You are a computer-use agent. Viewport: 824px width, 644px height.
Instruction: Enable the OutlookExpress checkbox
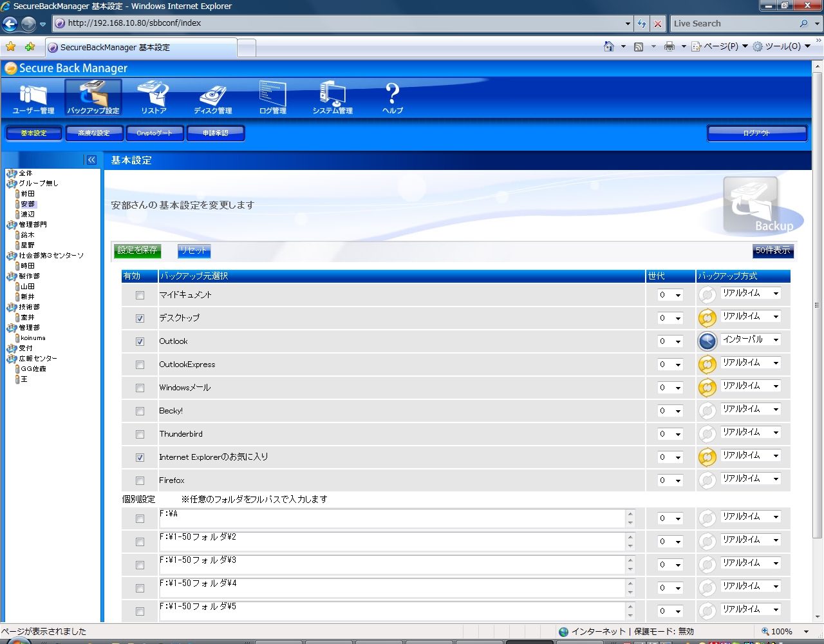(x=140, y=365)
